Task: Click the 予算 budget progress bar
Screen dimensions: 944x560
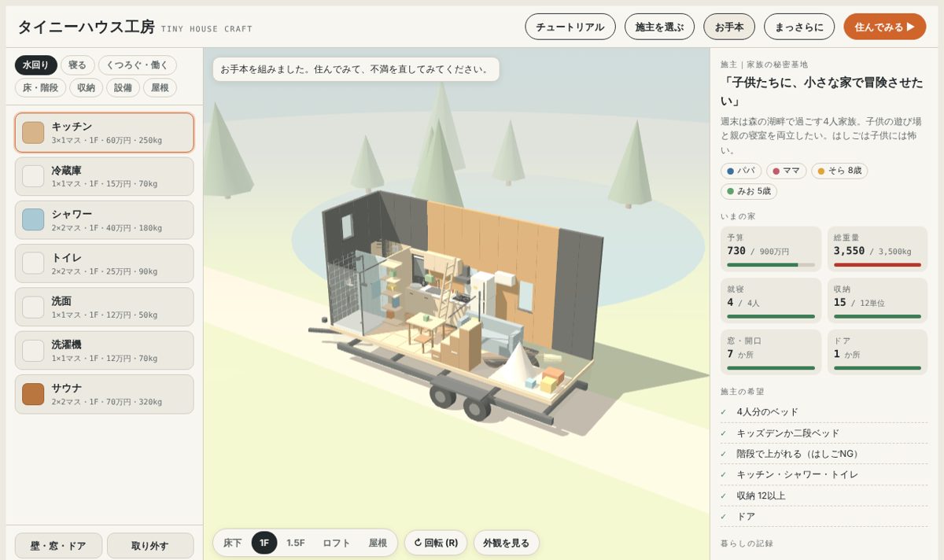Action: point(771,265)
